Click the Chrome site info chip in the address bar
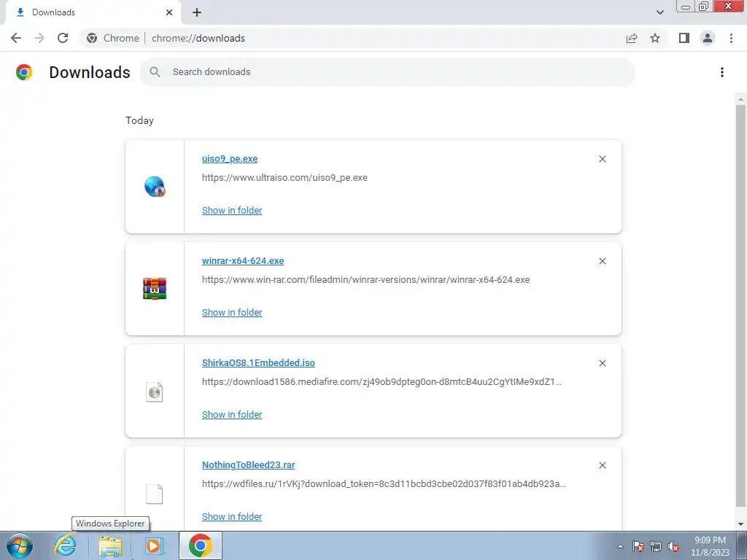This screenshot has height=560, width=747. pos(114,38)
